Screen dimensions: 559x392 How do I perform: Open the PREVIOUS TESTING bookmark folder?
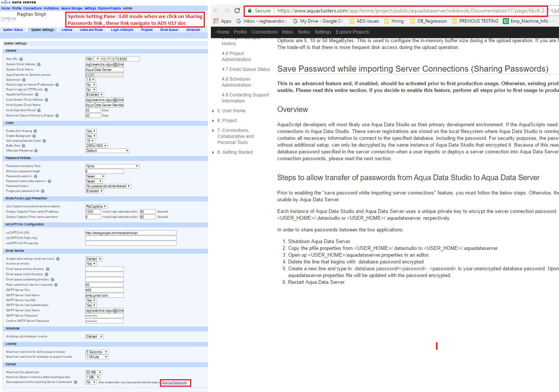click(x=475, y=21)
